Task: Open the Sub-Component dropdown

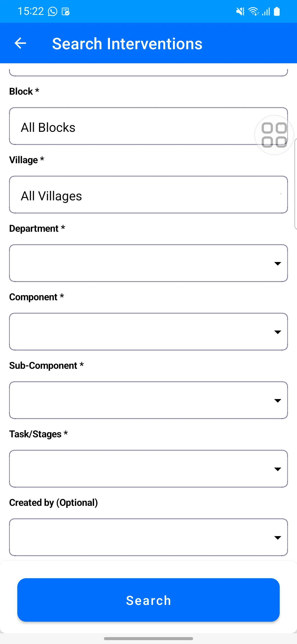Action: click(148, 400)
